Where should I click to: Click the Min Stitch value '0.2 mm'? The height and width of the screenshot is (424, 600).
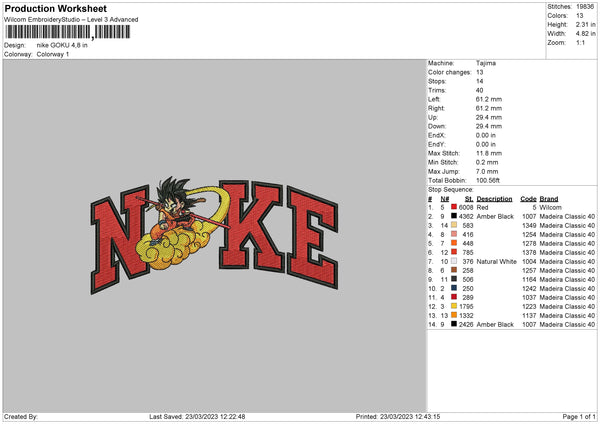pyautogui.click(x=487, y=162)
